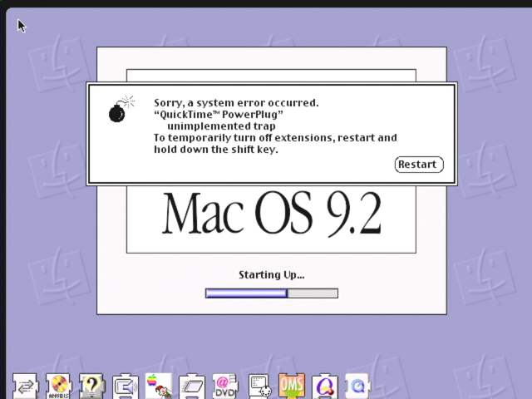Click the speaker sound extension icon

[x=126, y=386]
